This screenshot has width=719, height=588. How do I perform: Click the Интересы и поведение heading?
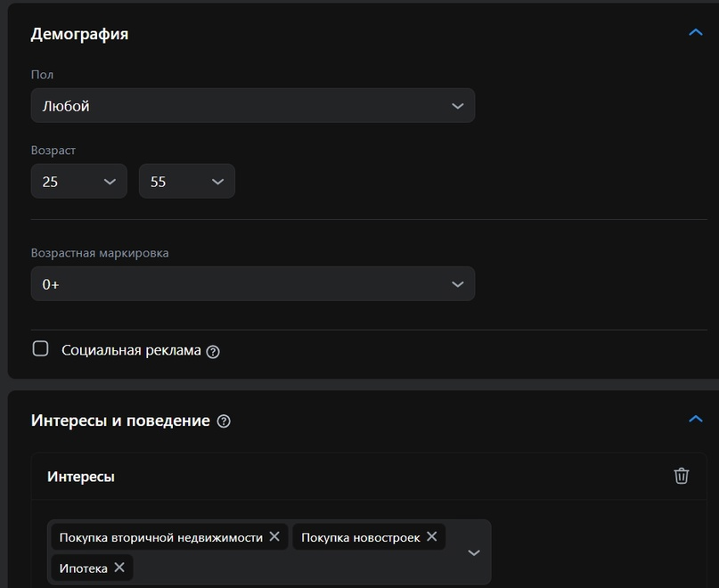(x=120, y=421)
